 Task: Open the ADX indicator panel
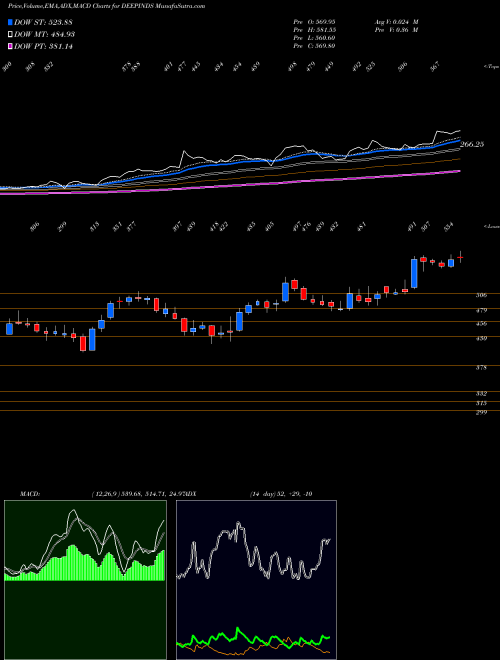pyautogui.click(x=256, y=580)
